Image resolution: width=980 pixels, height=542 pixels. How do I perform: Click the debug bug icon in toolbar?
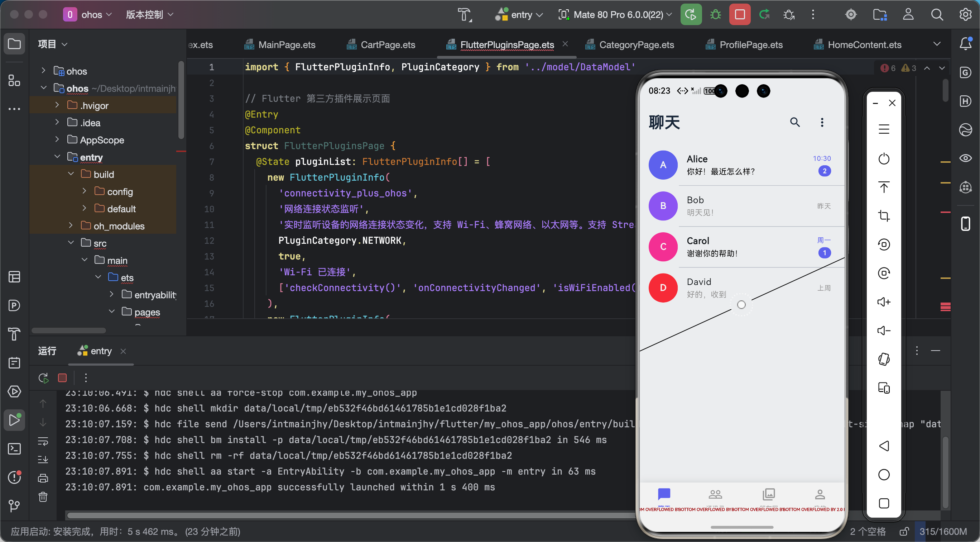715,14
